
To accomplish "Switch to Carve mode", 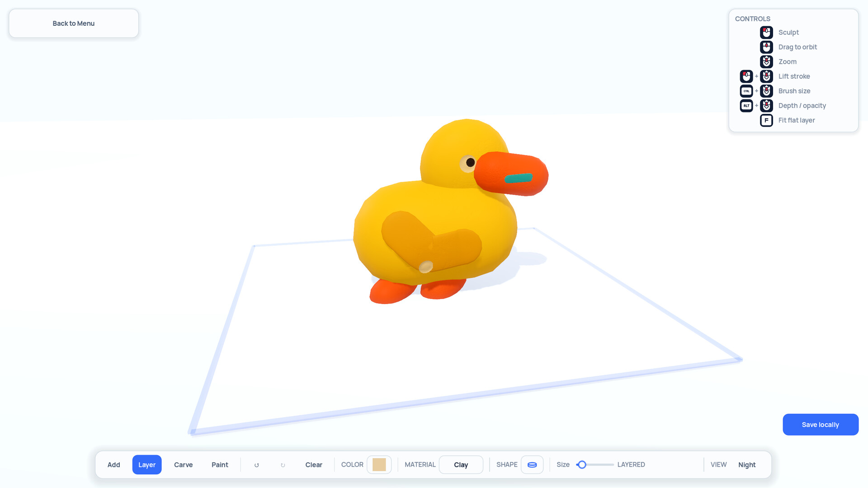I will click(x=184, y=465).
